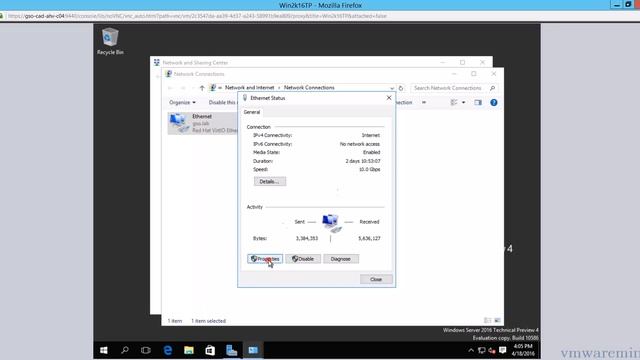Go back in Network Connections navigation
640x360 pixels.
(x=170, y=88)
